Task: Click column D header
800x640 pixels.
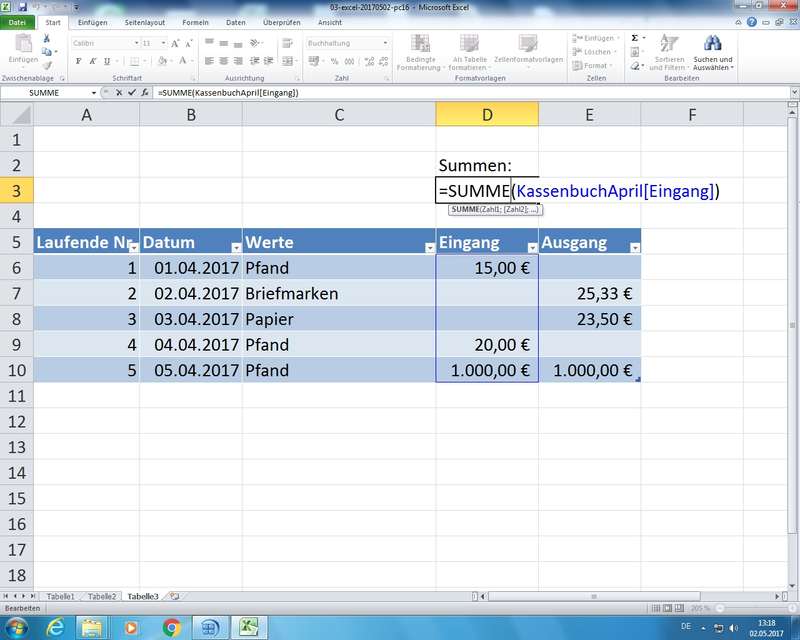Action: 487,114
